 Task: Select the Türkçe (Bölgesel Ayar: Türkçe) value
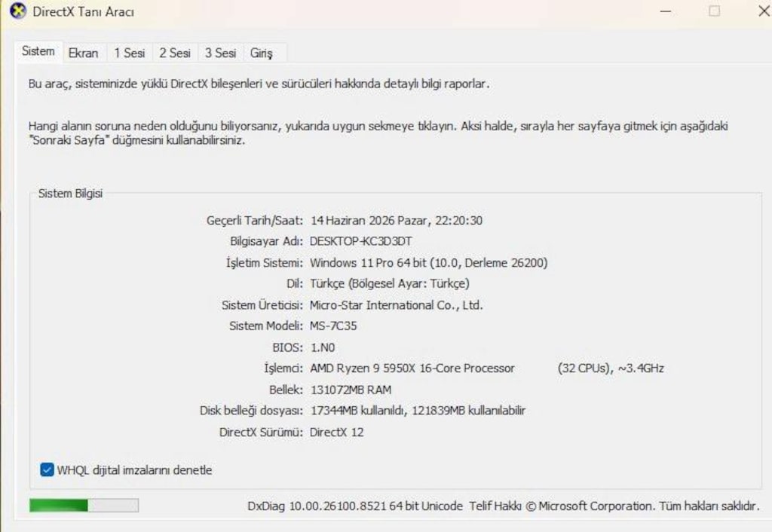[x=390, y=284]
